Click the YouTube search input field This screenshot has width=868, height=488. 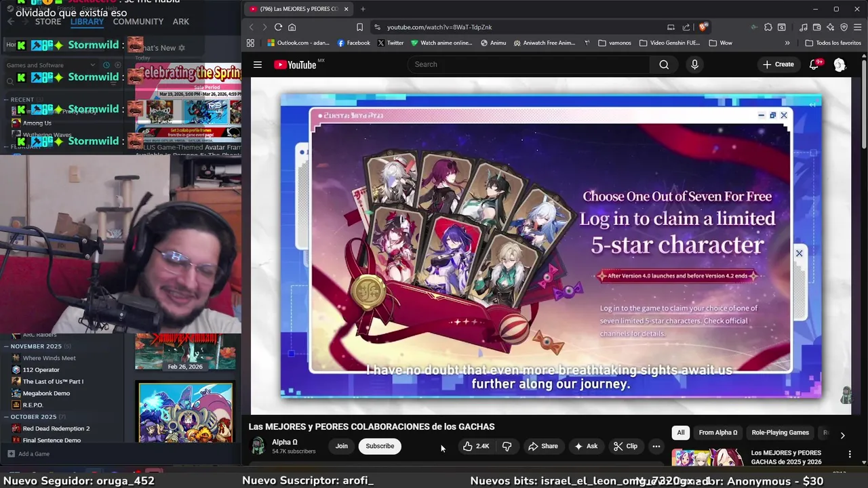pyautogui.click(x=529, y=64)
